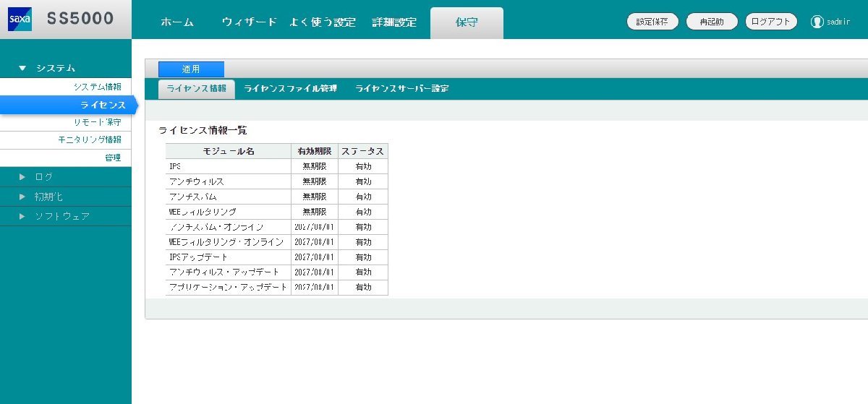Click the 設定保存 button
The width and height of the screenshot is (868, 404).
click(x=652, y=22)
